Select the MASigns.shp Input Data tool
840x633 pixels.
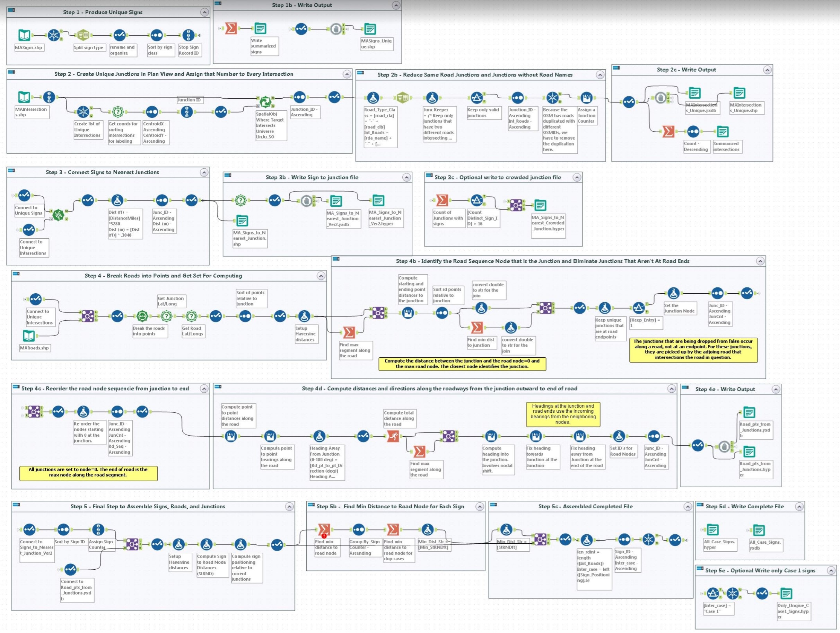coord(24,35)
